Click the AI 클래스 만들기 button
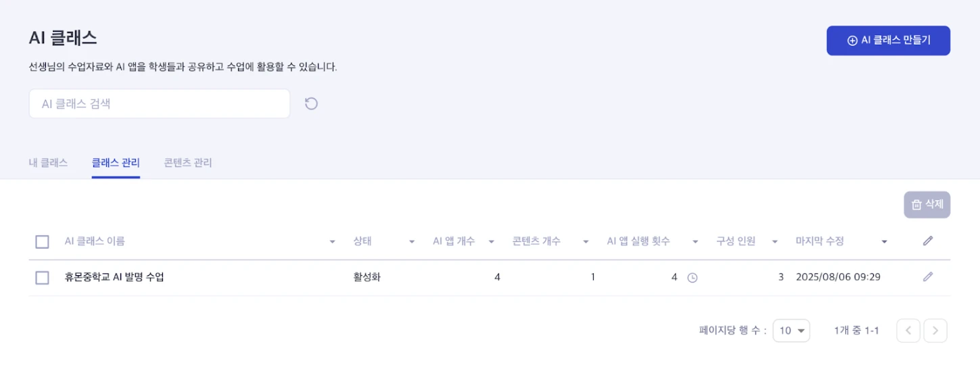The width and height of the screenshot is (980, 365). 888,41
